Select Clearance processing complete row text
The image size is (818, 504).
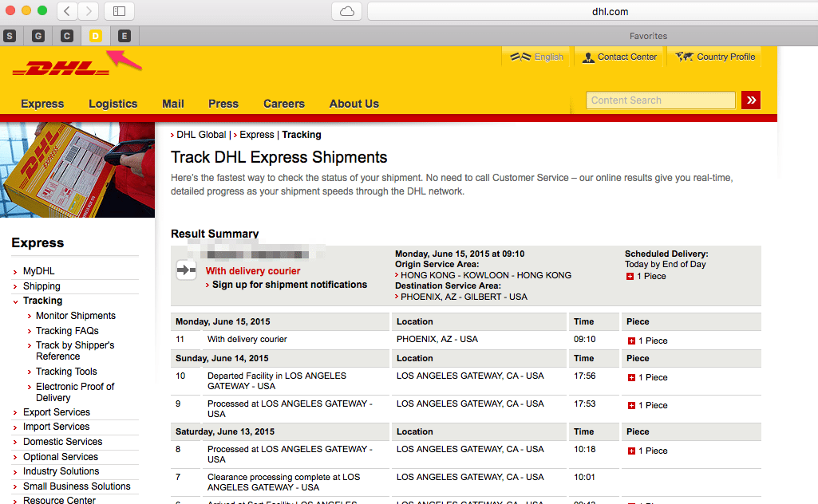click(x=284, y=482)
